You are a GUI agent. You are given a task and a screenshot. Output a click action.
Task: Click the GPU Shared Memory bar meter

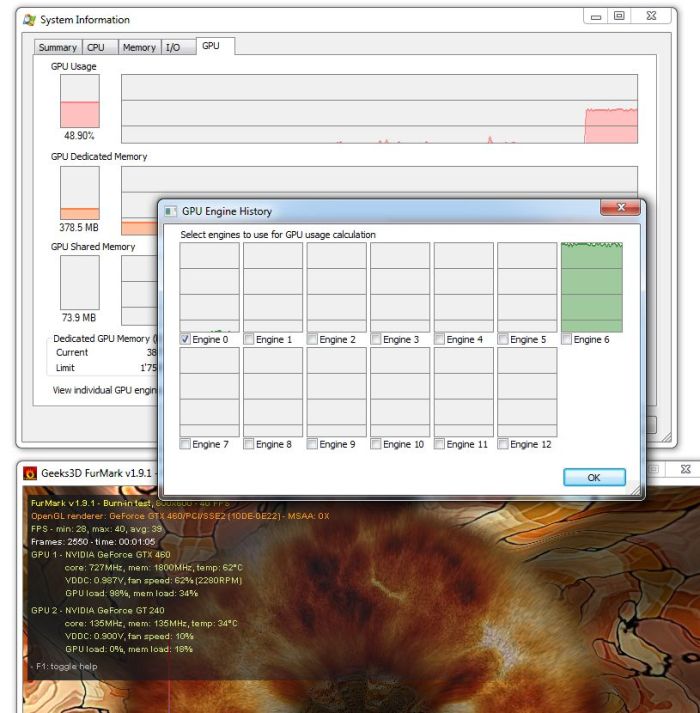80,282
